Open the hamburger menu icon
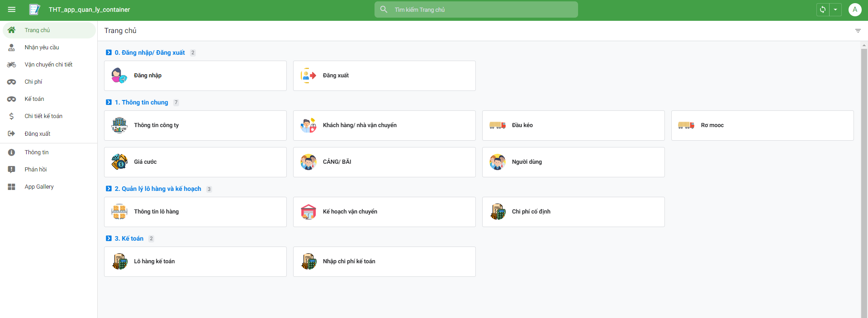Screen dimensions: 868x318 tap(12, 9)
